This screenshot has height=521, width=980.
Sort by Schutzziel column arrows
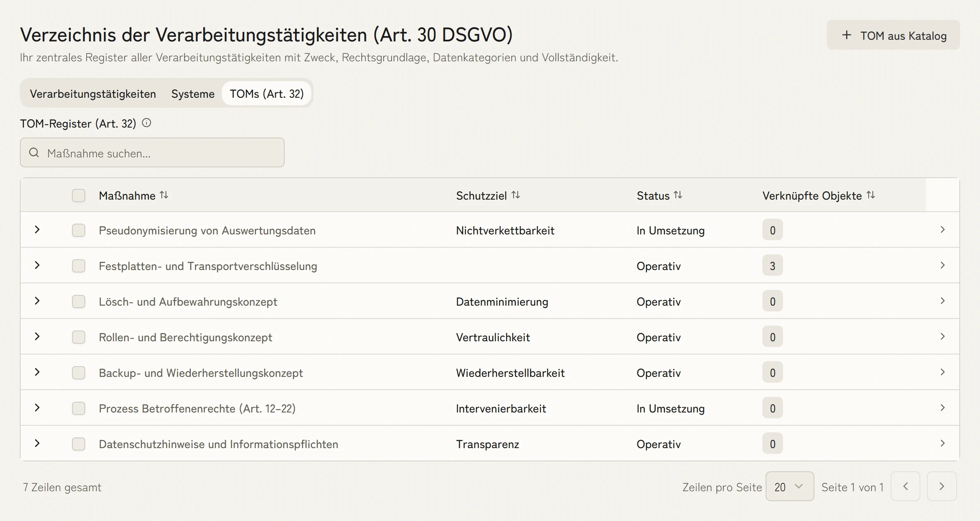(516, 195)
